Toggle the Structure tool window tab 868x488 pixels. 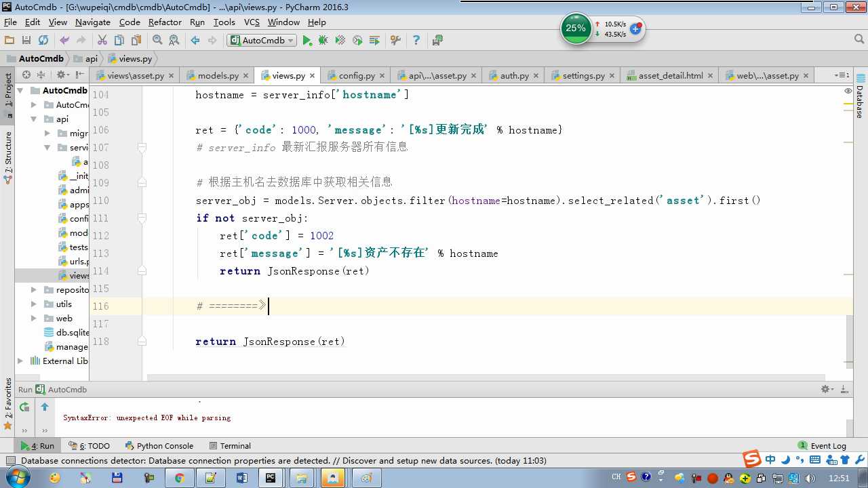tap(8, 157)
